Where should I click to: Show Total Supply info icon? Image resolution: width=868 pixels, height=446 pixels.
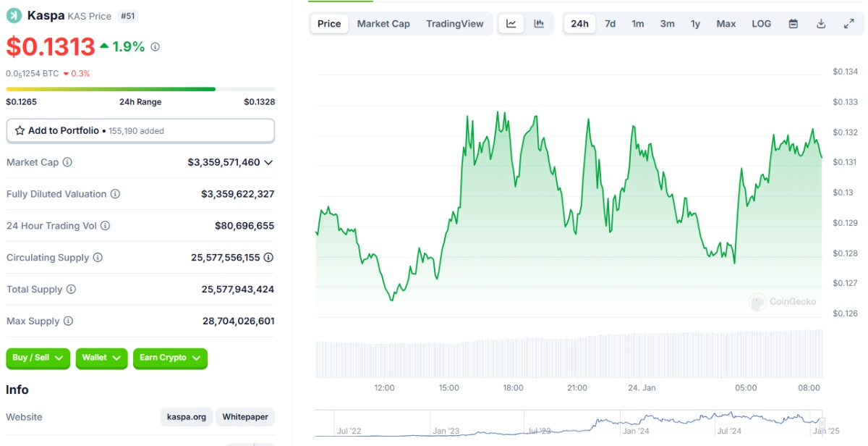tap(71, 290)
